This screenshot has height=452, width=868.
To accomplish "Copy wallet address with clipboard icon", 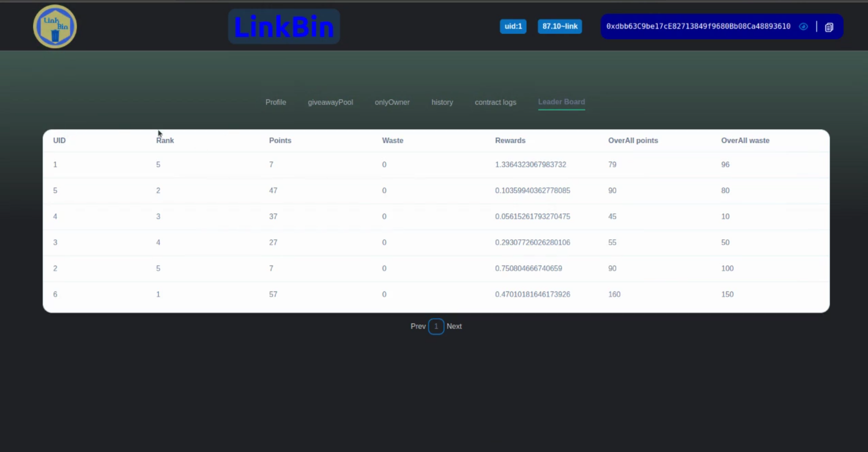I will tap(829, 27).
